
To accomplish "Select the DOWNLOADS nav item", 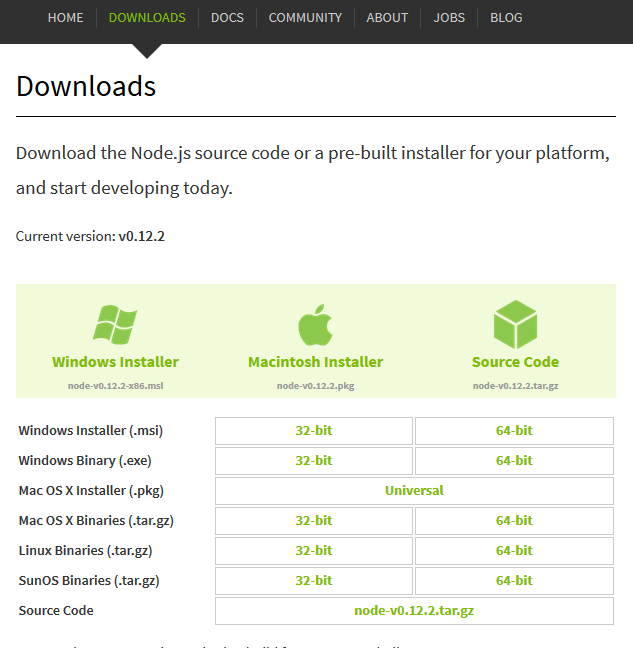I will click(x=147, y=18).
